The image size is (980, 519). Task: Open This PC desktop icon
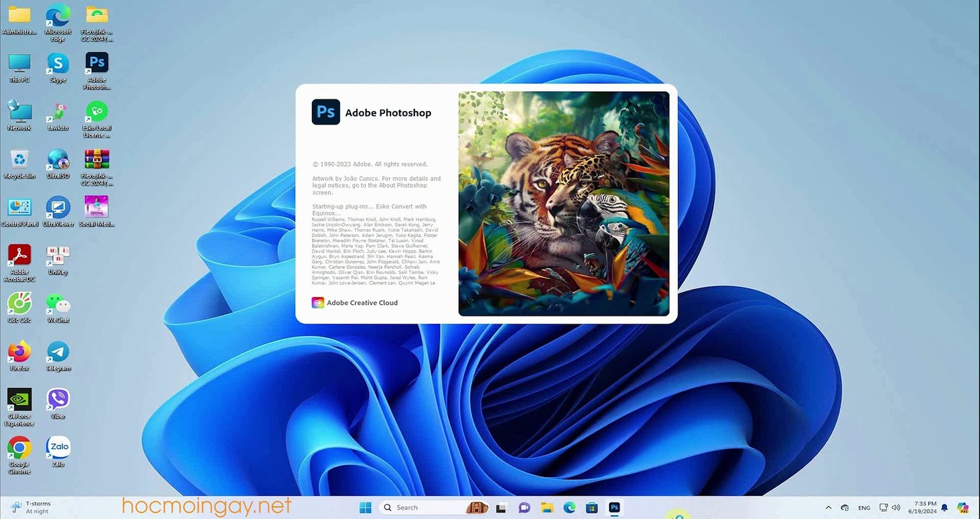[19, 68]
